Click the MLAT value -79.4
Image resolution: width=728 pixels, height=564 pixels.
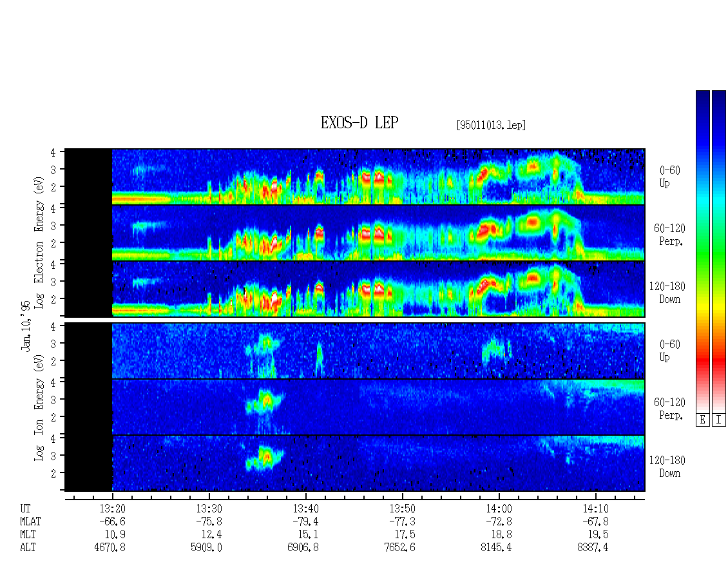305,521
